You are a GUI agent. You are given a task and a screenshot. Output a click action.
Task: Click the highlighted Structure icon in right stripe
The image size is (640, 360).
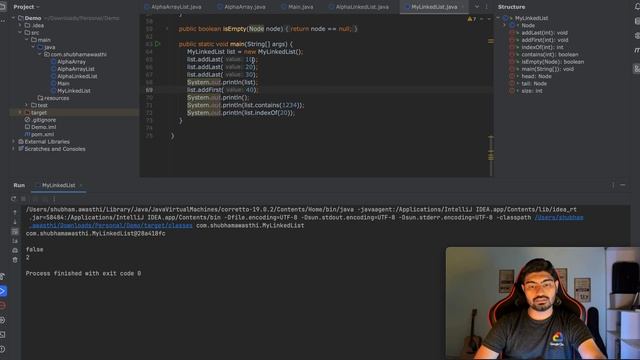coord(636,69)
